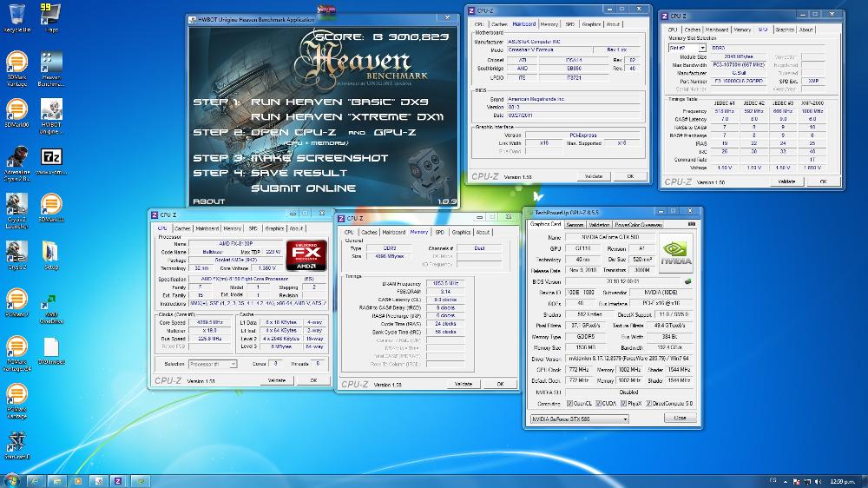Screen dimensions: 868x488
Task: Select the Adrenaline Crysis 2 Benchmark shortcut
Action: (x=16, y=164)
